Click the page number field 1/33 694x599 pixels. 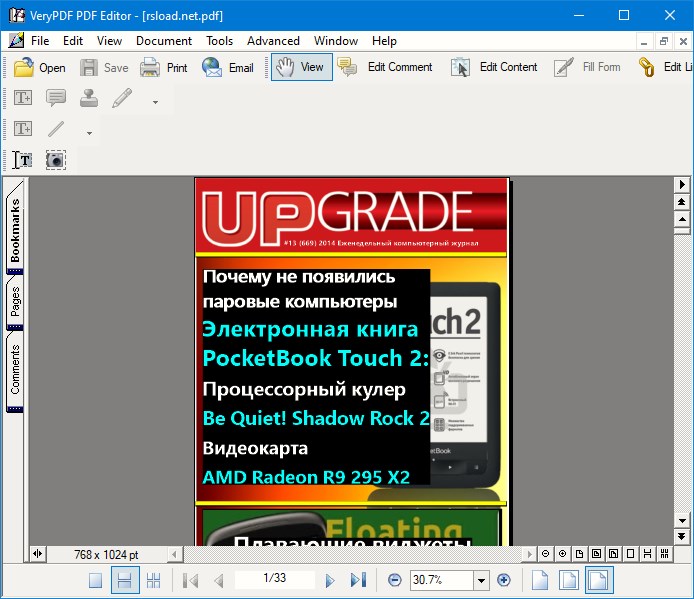click(x=274, y=578)
